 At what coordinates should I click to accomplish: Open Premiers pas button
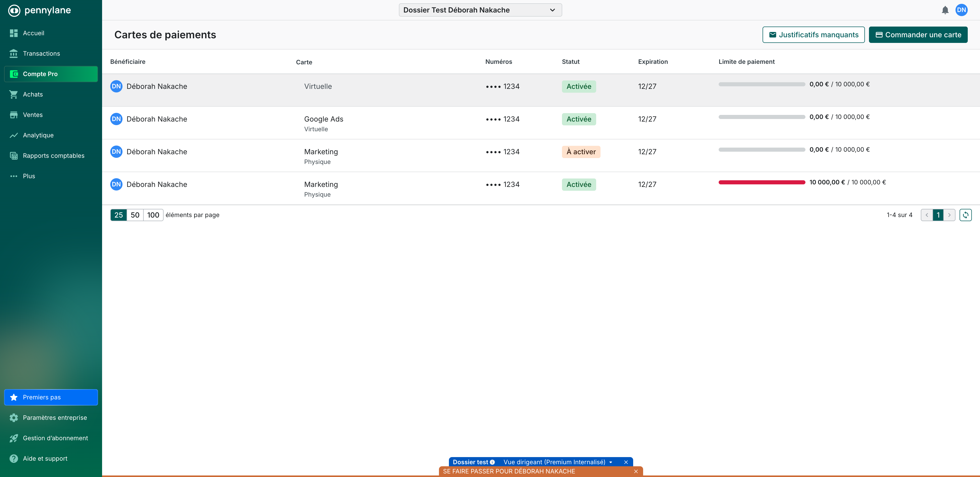pos(51,397)
